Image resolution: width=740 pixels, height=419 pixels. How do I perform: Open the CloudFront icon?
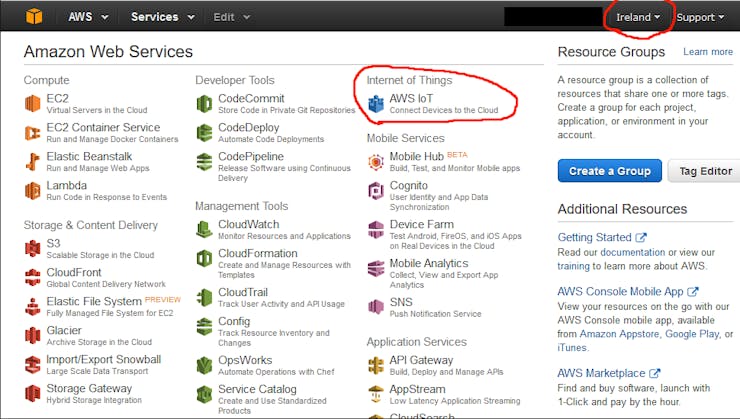coord(33,277)
